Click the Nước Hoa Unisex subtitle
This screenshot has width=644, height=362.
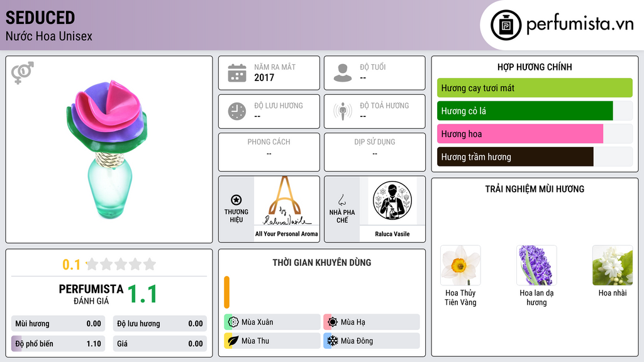pos(49,36)
